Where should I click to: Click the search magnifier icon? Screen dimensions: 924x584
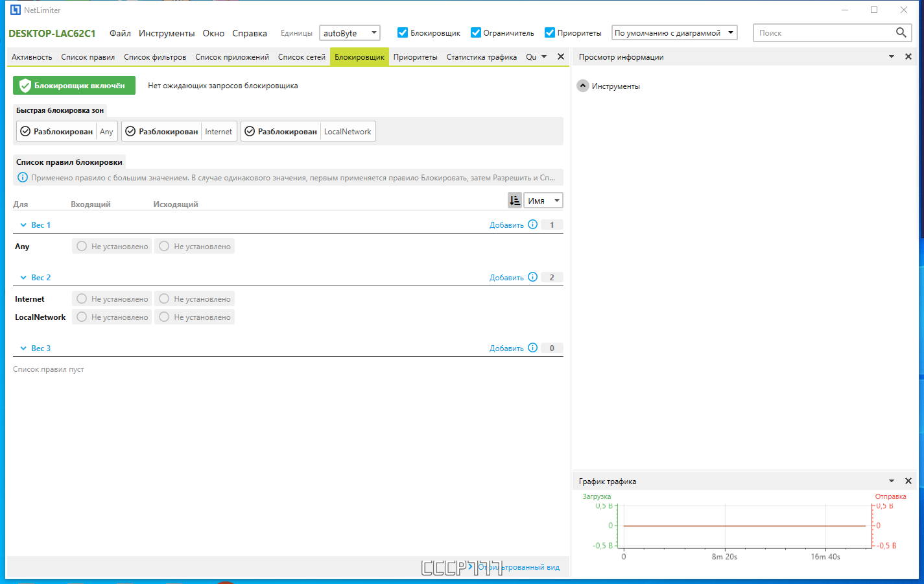point(901,32)
